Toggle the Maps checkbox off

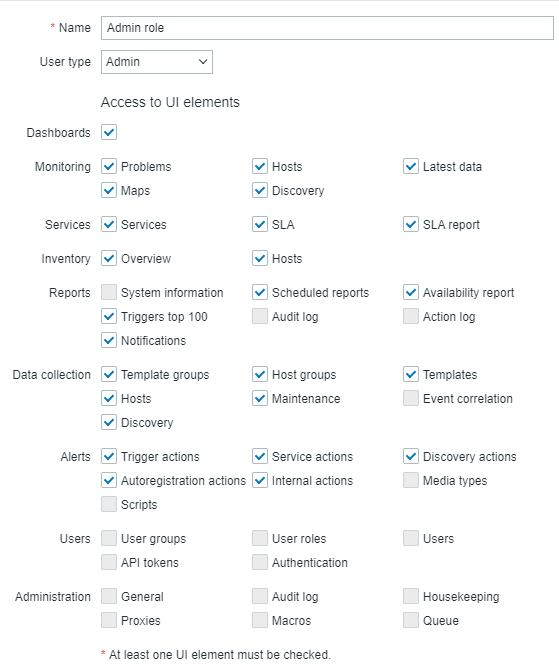[109, 190]
